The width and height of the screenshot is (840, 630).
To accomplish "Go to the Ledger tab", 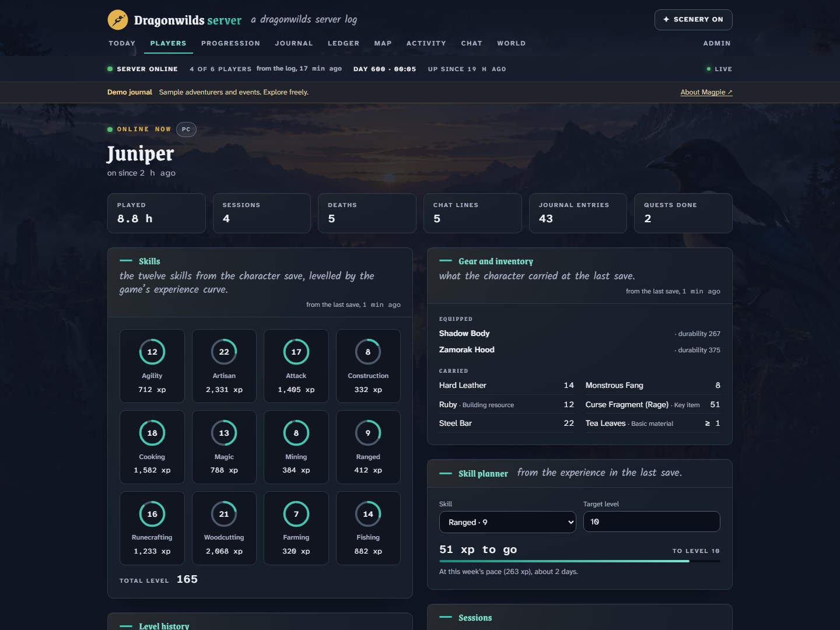I will pyautogui.click(x=344, y=43).
